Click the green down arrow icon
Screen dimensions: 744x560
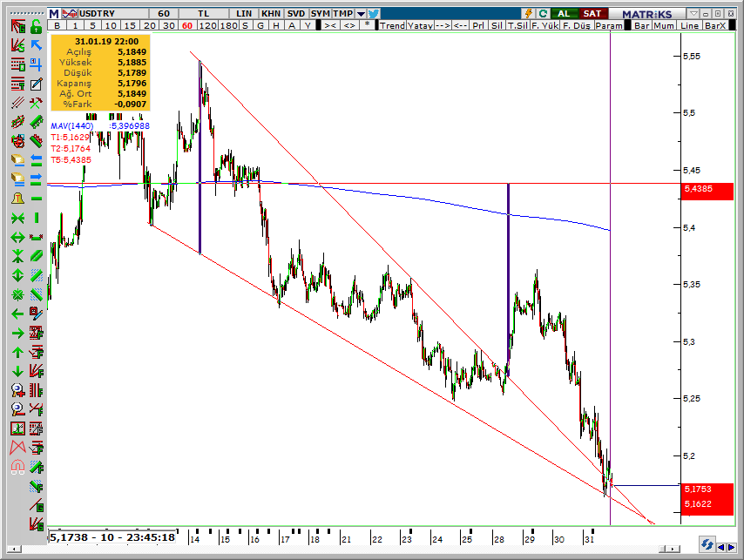pos(17,371)
